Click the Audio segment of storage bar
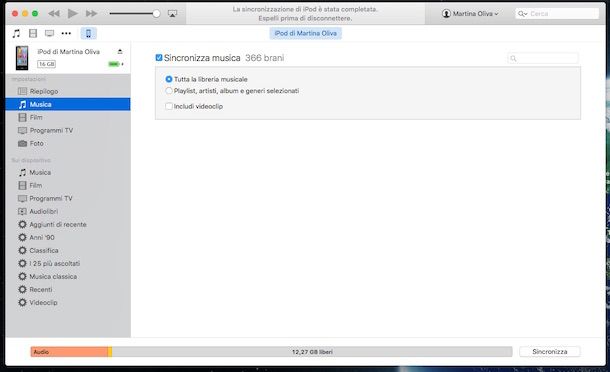610x372 pixels. click(x=69, y=352)
